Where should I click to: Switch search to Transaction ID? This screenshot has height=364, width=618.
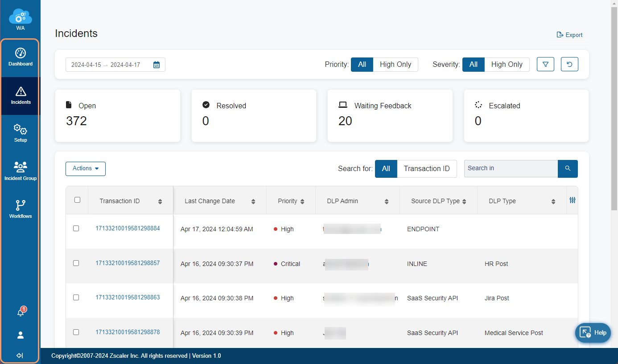[x=426, y=169]
